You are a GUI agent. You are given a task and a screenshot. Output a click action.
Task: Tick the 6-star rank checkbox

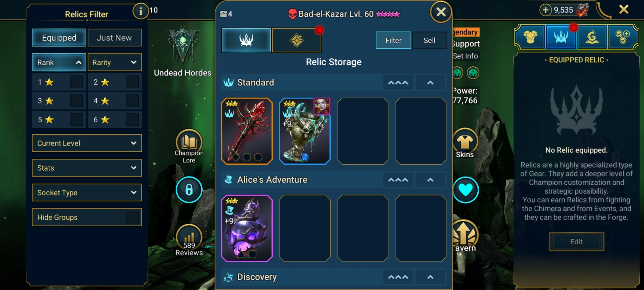pos(132,120)
